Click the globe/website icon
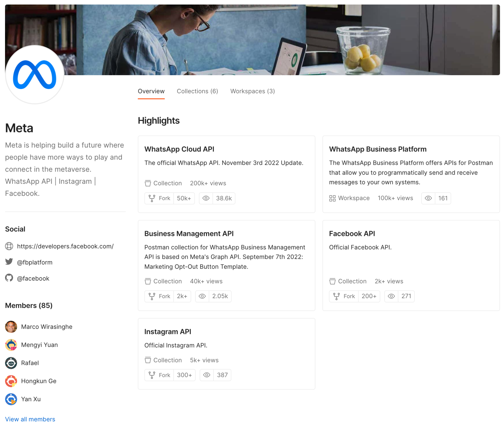This screenshot has height=435, width=504. click(x=9, y=246)
